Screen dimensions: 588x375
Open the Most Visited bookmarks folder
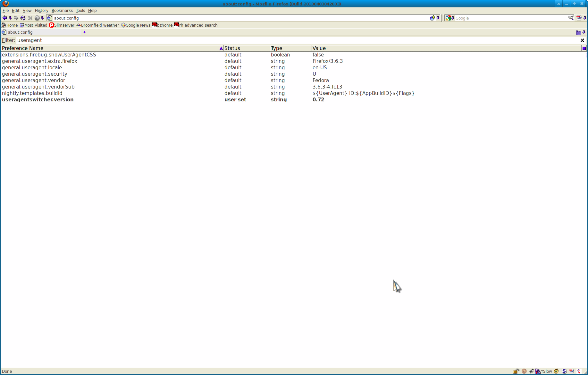(33, 25)
